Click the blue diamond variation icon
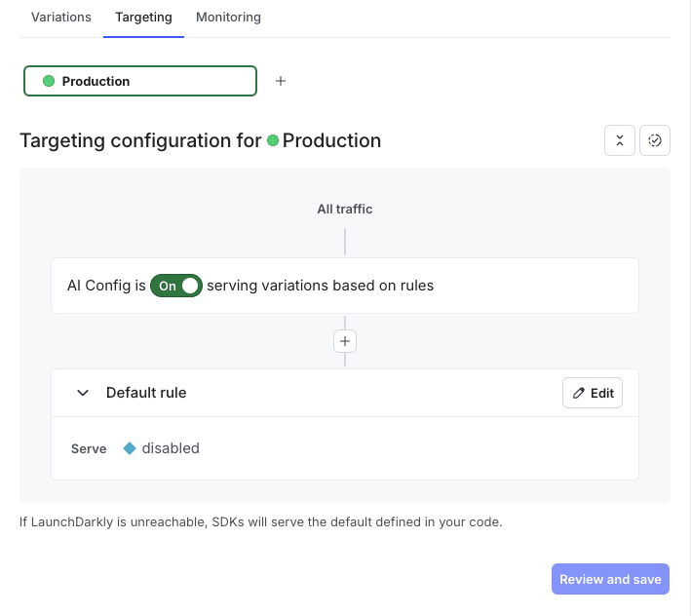The height and width of the screenshot is (616, 691). [130, 448]
